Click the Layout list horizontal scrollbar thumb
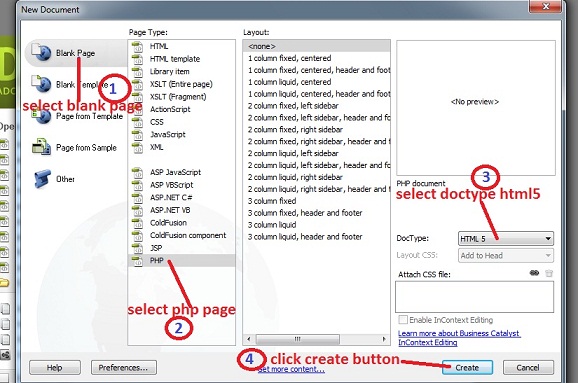The image size is (578, 383). (297, 339)
